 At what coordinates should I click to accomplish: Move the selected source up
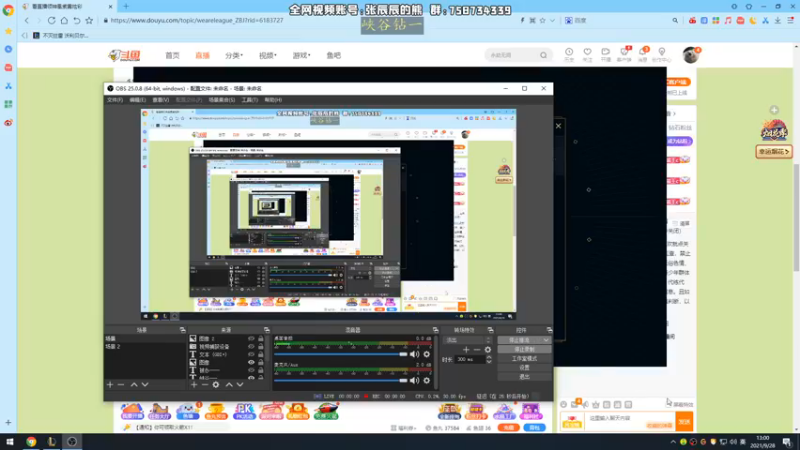[229, 384]
